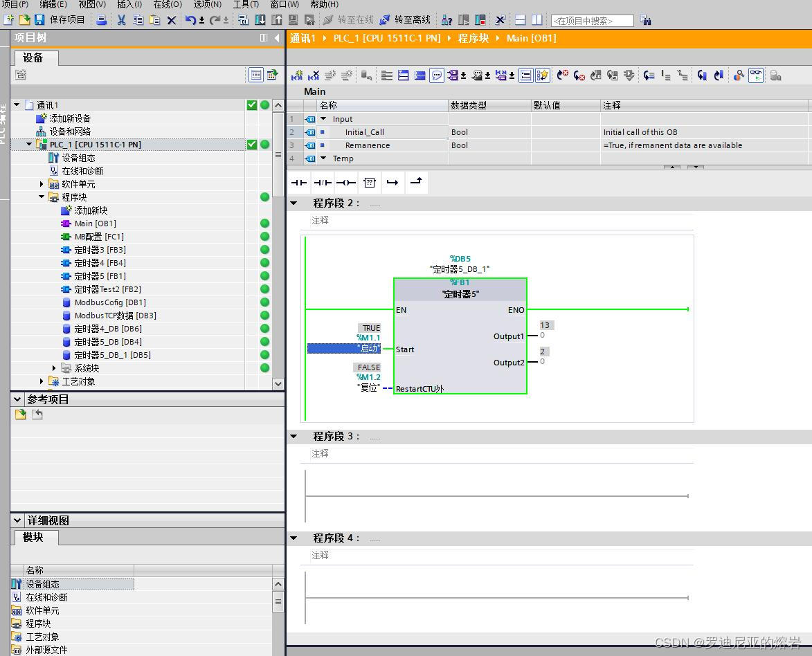Click the "复位" operand on RestartCTU
The height and width of the screenshot is (656, 812).
(368, 388)
